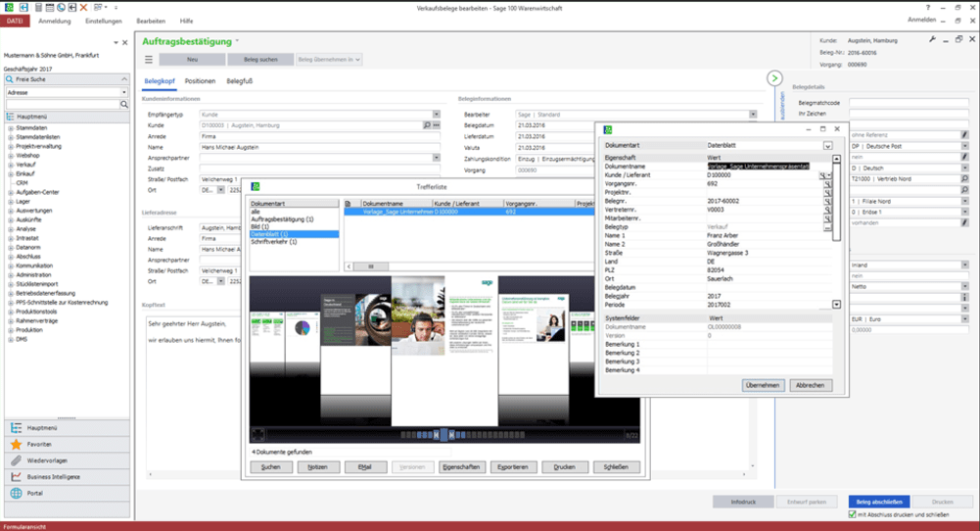Click the lookup icon in the Vorgangsnr. row
980x531 pixels.
point(827,184)
